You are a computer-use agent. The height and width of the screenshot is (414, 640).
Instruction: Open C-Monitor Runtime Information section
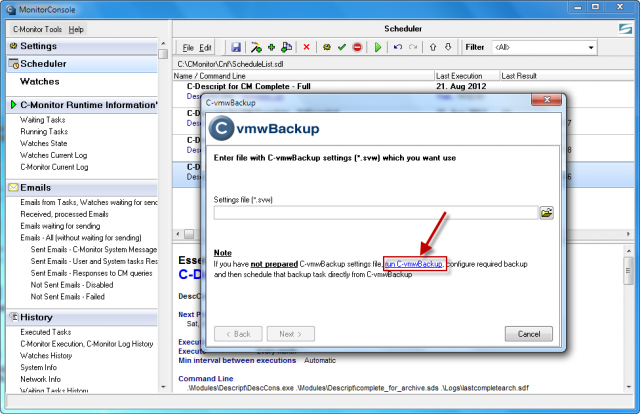coord(82,105)
